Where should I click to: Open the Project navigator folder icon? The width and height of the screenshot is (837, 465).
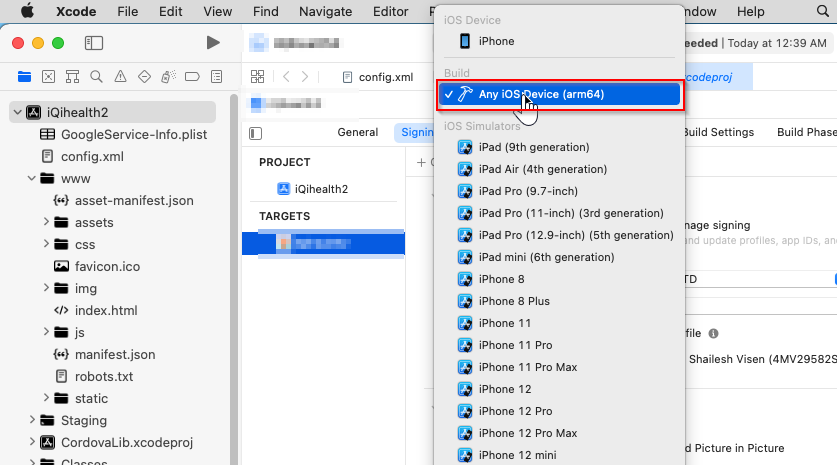click(25, 77)
